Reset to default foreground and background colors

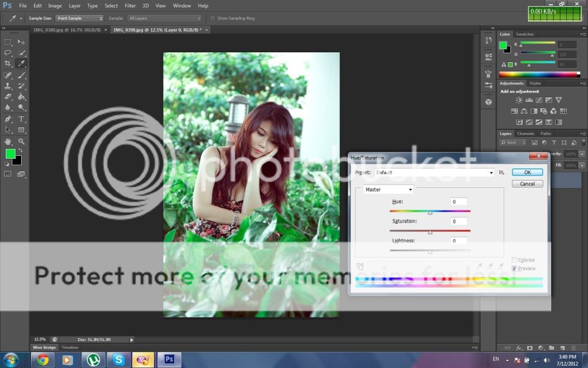click(x=7, y=164)
